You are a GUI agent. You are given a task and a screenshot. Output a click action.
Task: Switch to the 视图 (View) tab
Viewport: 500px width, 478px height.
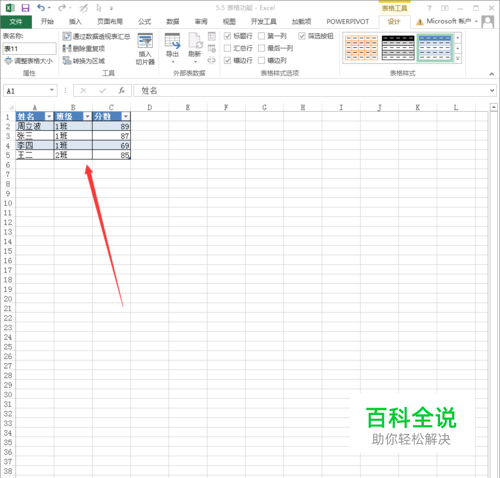pos(229,22)
